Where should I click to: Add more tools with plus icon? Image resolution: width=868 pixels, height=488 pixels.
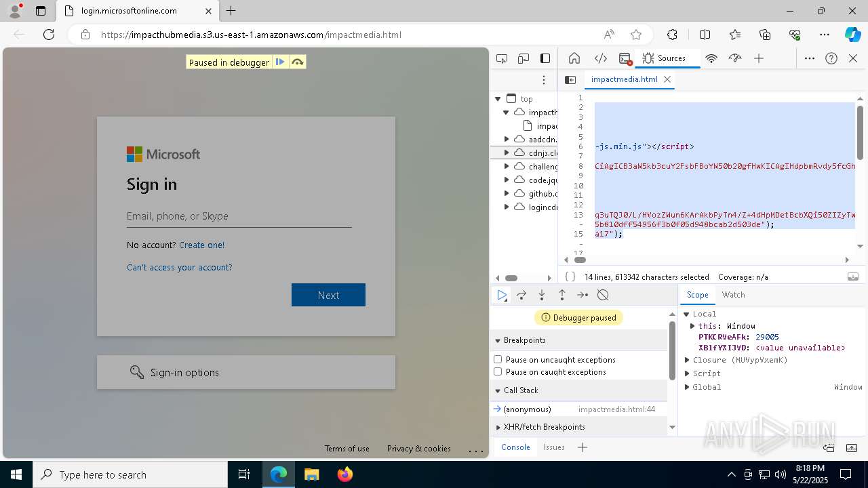tap(759, 58)
